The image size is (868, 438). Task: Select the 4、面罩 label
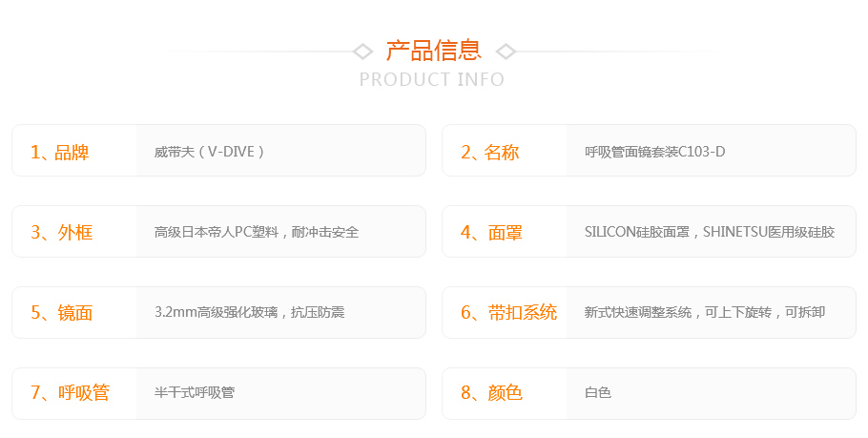491,232
